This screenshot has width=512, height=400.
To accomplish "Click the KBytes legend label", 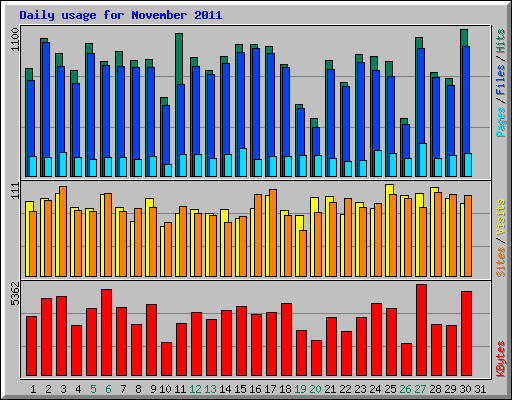I will (x=501, y=359).
